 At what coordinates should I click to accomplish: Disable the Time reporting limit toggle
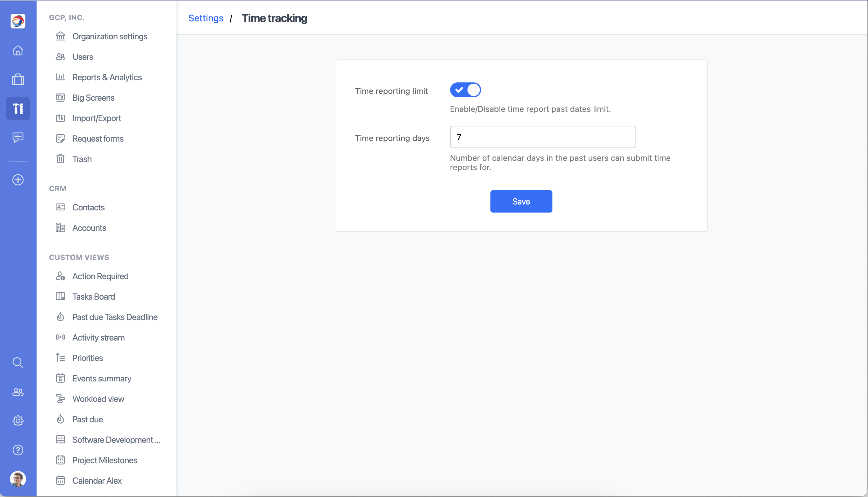[465, 90]
